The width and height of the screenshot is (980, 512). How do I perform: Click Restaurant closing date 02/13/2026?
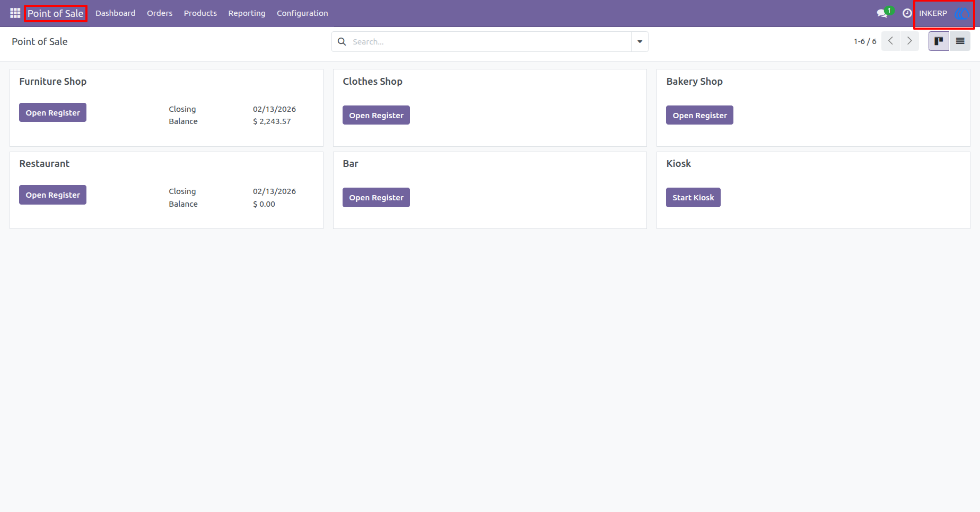[274, 191]
